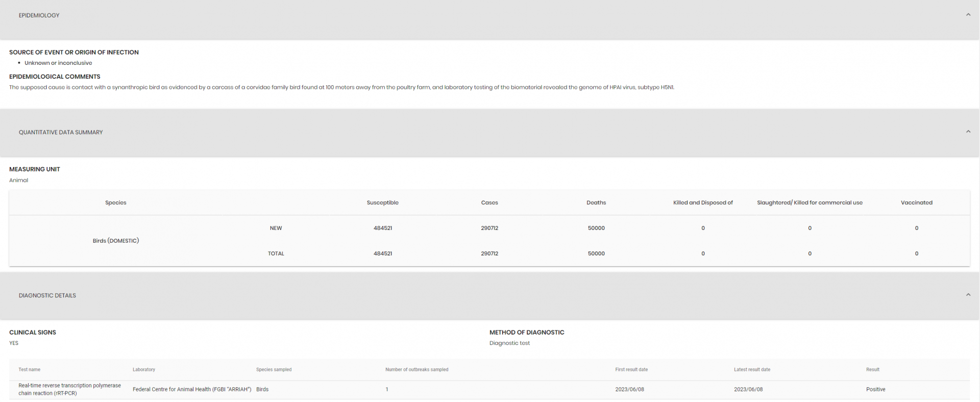This screenshot has width=980, height=402.
Task: Click the Test name column header
Action: [x=29, y=370]
